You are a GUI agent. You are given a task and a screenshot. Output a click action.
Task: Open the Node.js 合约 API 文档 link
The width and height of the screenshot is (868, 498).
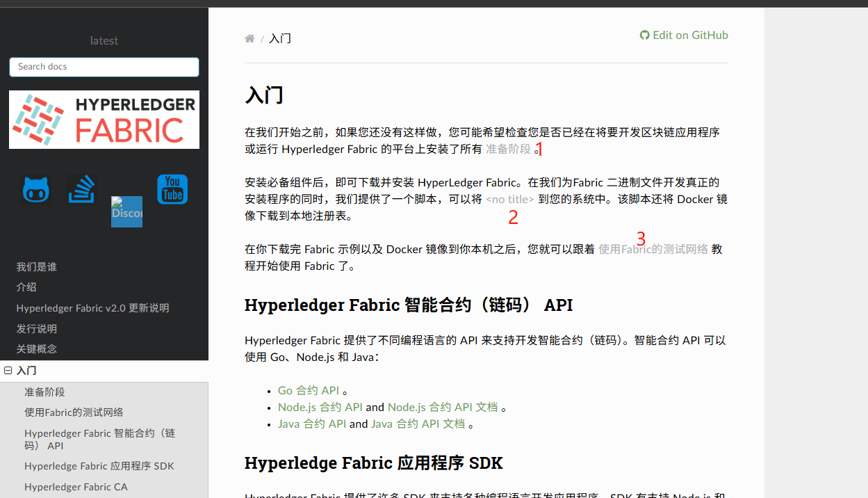(443, 407)
